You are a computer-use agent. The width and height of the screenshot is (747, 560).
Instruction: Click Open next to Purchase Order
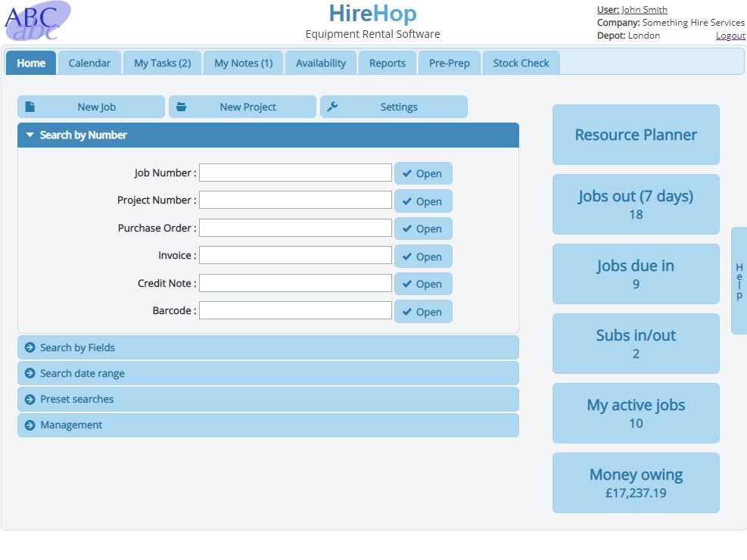(x=423, y=229)
